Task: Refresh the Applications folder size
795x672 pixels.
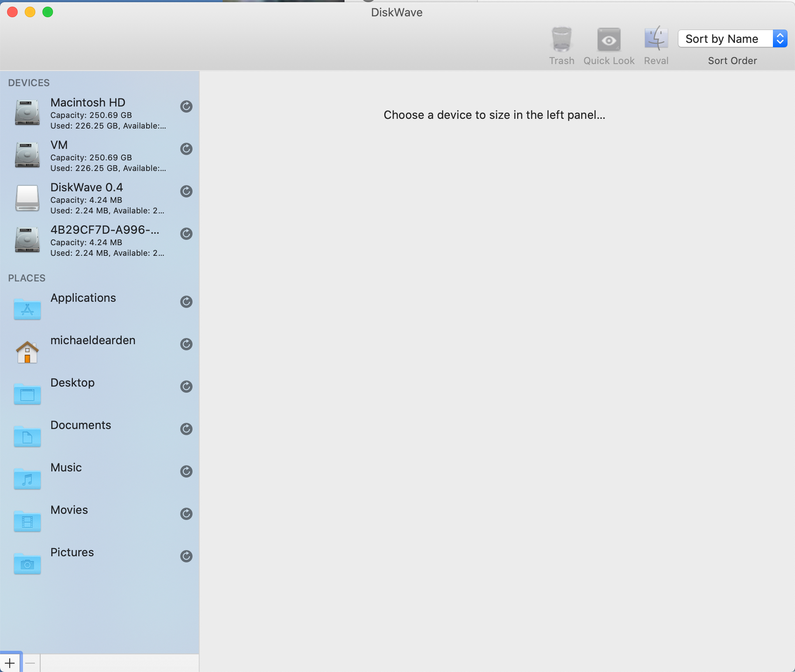Action: [186, 302]
